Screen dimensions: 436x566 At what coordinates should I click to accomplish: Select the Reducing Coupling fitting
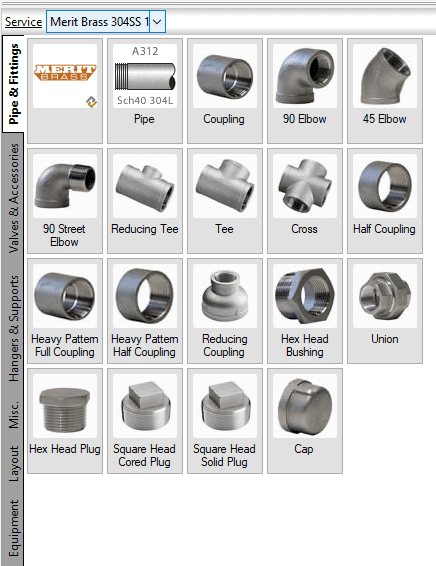pyautogui.click(x=225, y=311)
